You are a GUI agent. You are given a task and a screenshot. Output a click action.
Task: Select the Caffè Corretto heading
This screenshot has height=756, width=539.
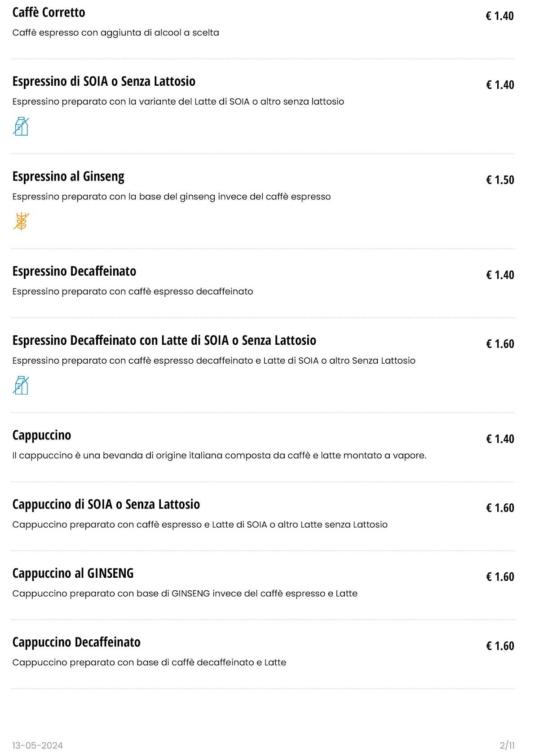49,13
